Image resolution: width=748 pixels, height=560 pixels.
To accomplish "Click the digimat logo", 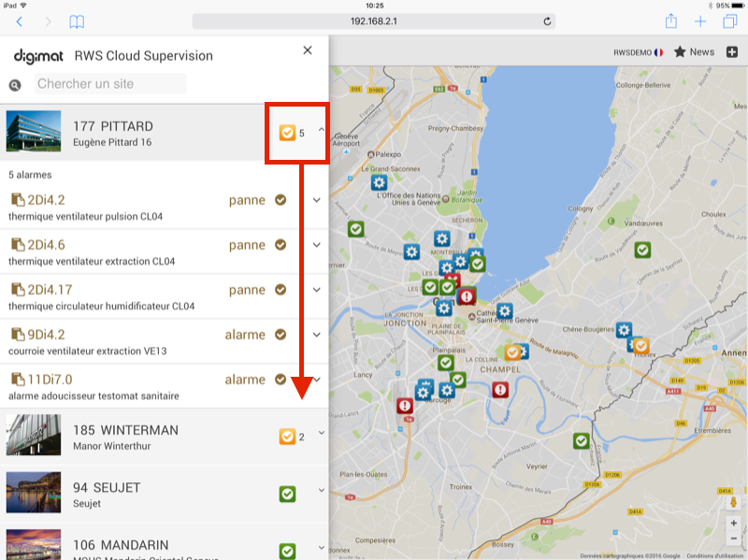I will click(x=38, y=56).
